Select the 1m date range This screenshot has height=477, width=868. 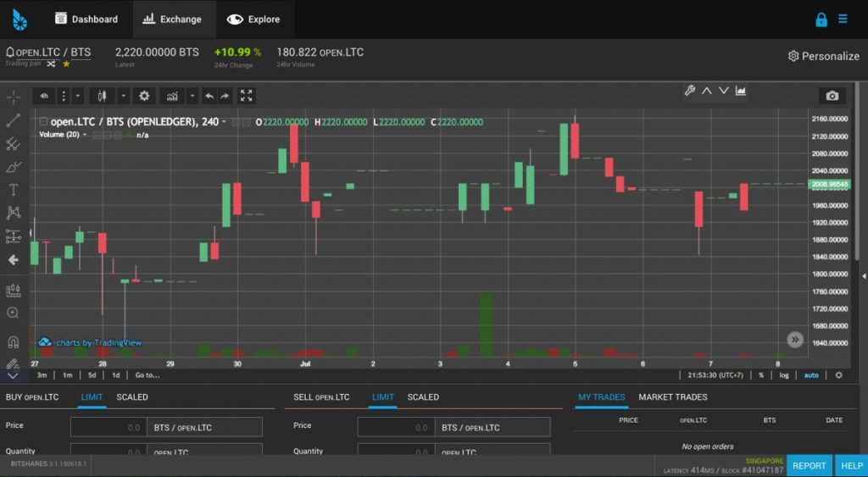click(67, 375)
